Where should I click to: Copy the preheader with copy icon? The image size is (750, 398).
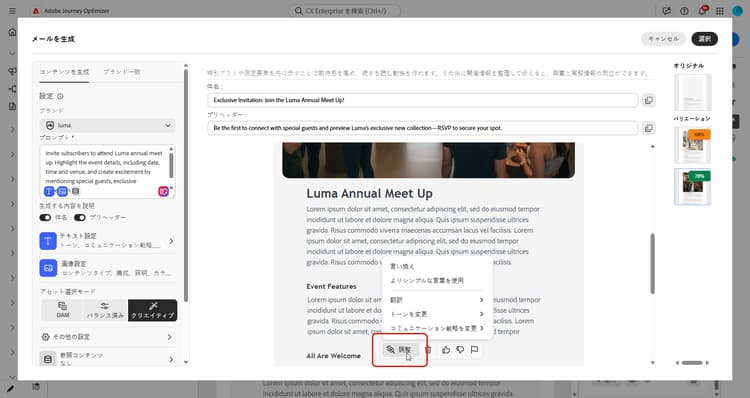tap(649, 128)
